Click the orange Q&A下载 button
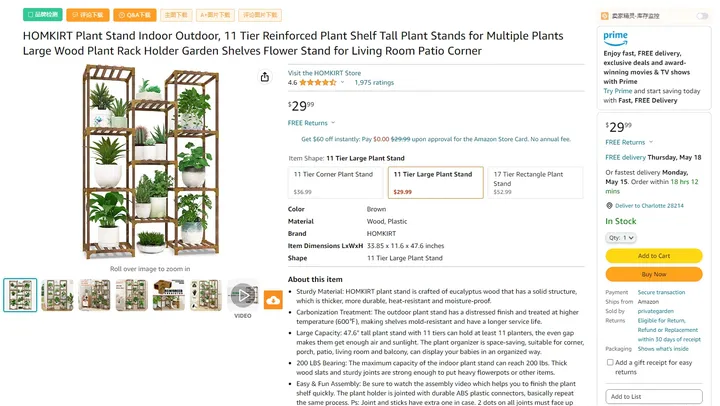Viewport: 720px width, 406px height. click(x=133, y=15)
